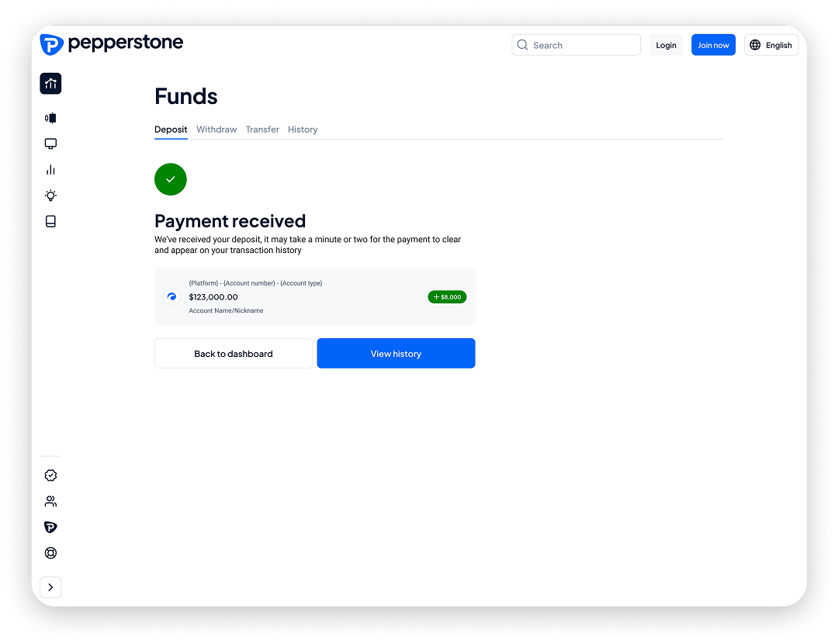Open the dashboard home sidebar icon
This screenshot has width=838, height=644.
coord(50,83)
